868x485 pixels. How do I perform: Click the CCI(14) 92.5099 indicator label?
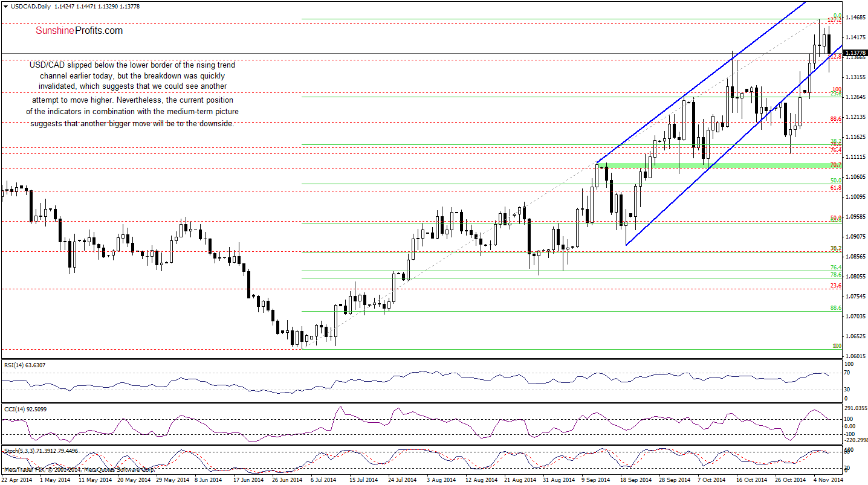[25, 410]
